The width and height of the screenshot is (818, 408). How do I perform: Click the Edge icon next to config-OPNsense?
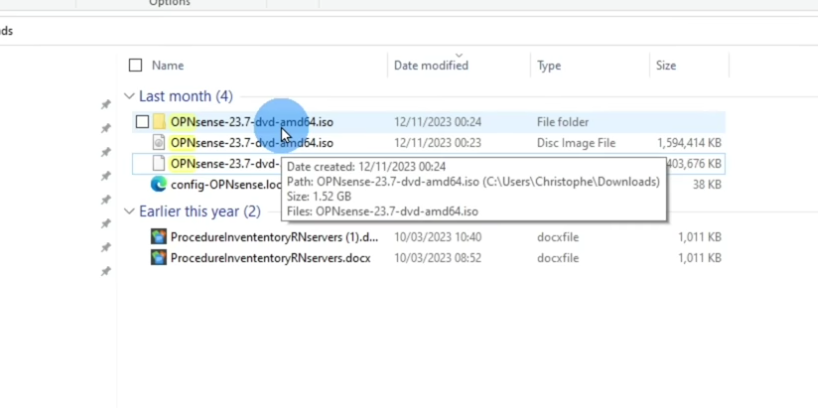click(158, 184)
